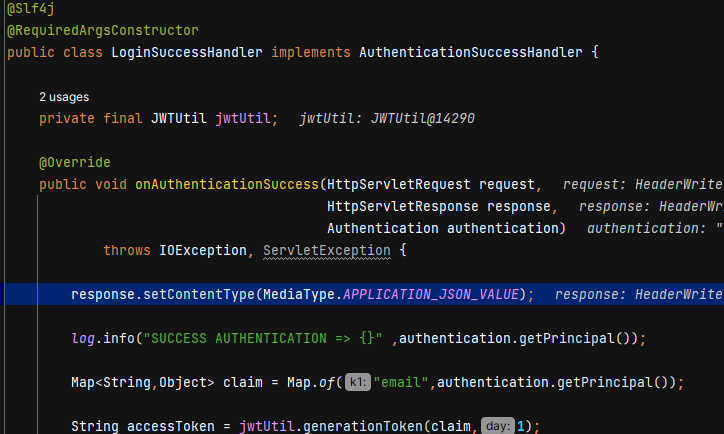Click the HttpServletResponse parameter type
Viewport: 724px width, 434px height.
coord(403,206)
